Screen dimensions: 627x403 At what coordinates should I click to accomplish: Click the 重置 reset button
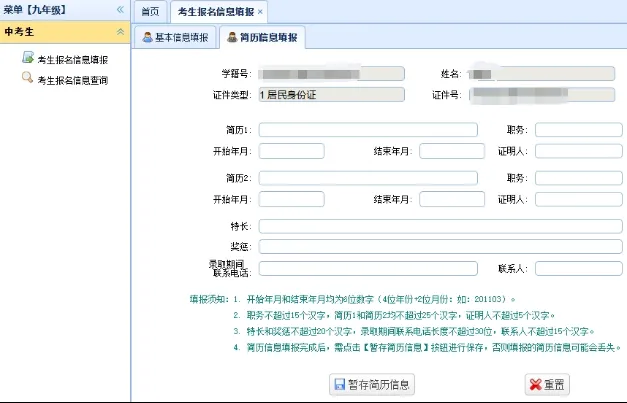pos(547,384)
